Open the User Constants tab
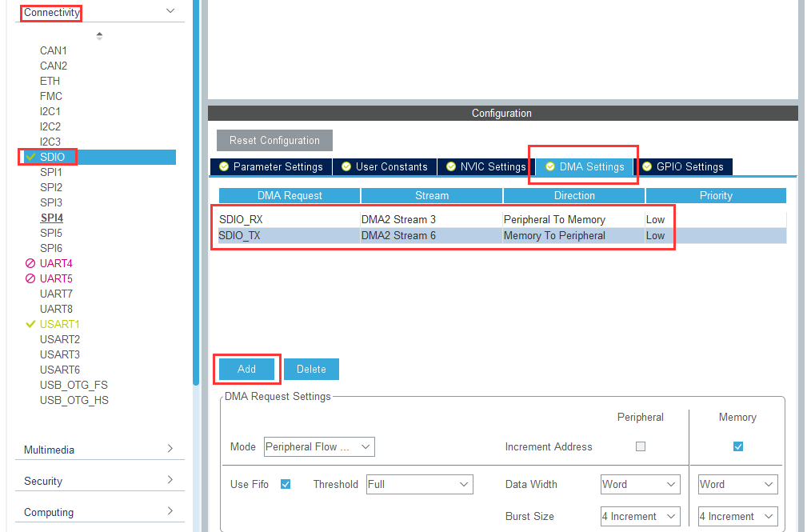807x532 pixels. tap(385, 167)
